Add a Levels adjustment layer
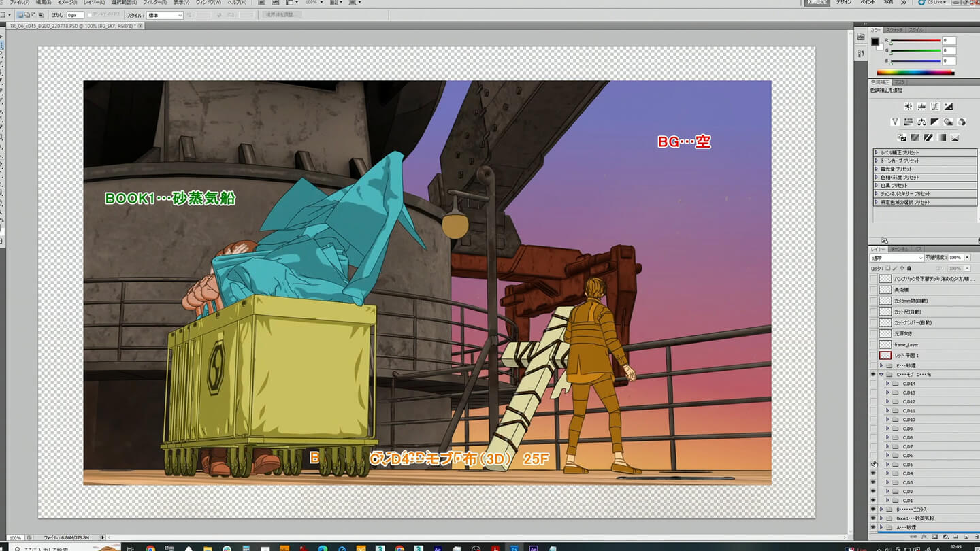 coord(921,106)
